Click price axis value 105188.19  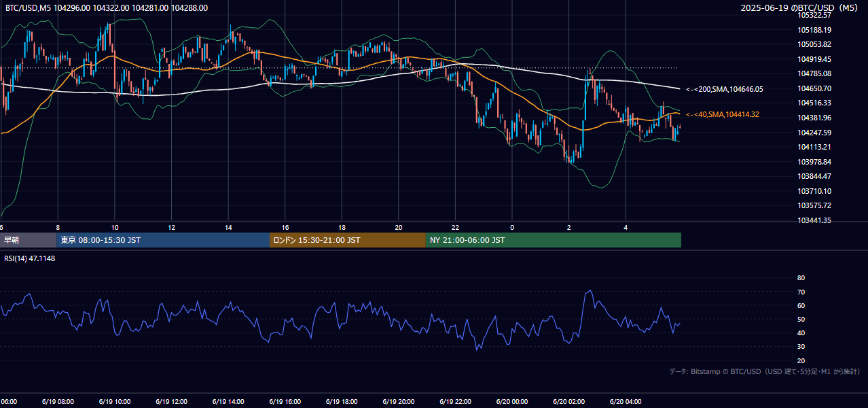[x=814, y=30]
